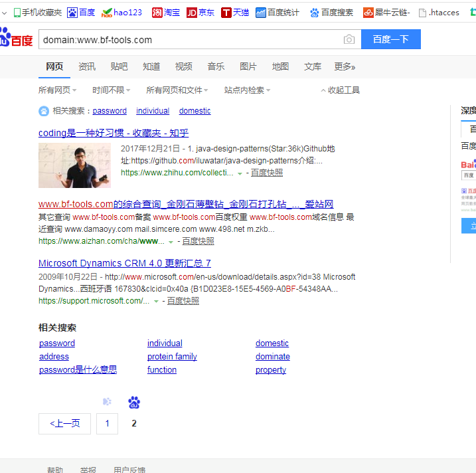This screenshot has width=476, height=473.
Task: Click the Baidu logo
Action: point(16,39)
